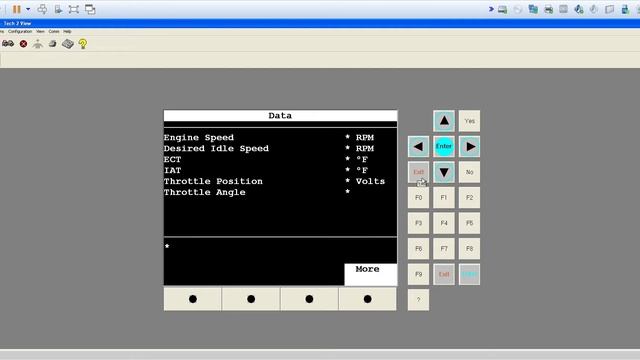Click the More soft key label on screen
640x360 pixels.
point(370,274)
